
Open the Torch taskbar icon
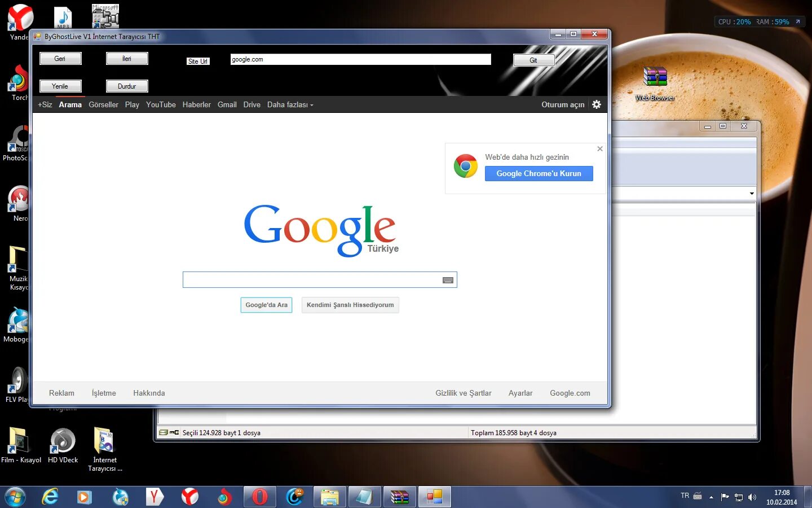tap(224, 497)
